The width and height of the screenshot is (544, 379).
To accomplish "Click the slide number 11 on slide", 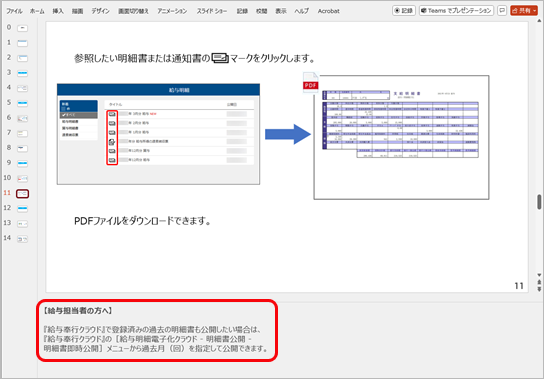I will pyautogui.click(x=519, y=286).
